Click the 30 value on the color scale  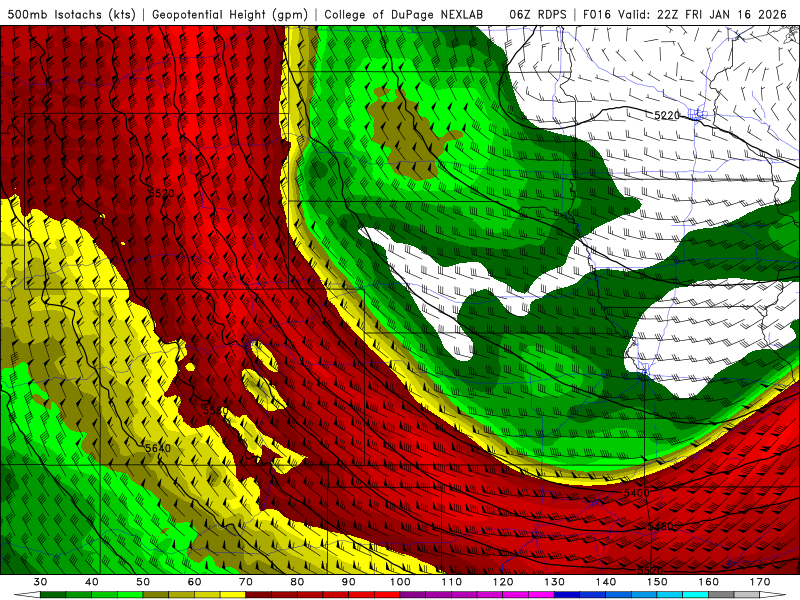[40, 582]
